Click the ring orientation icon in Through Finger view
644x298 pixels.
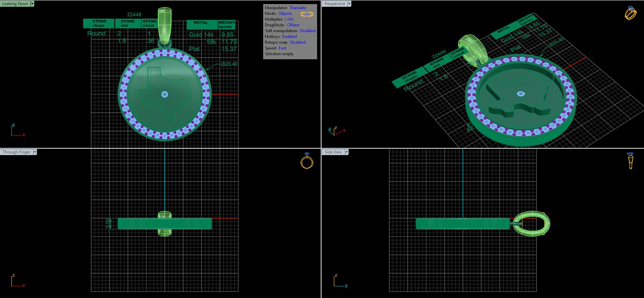307,161
